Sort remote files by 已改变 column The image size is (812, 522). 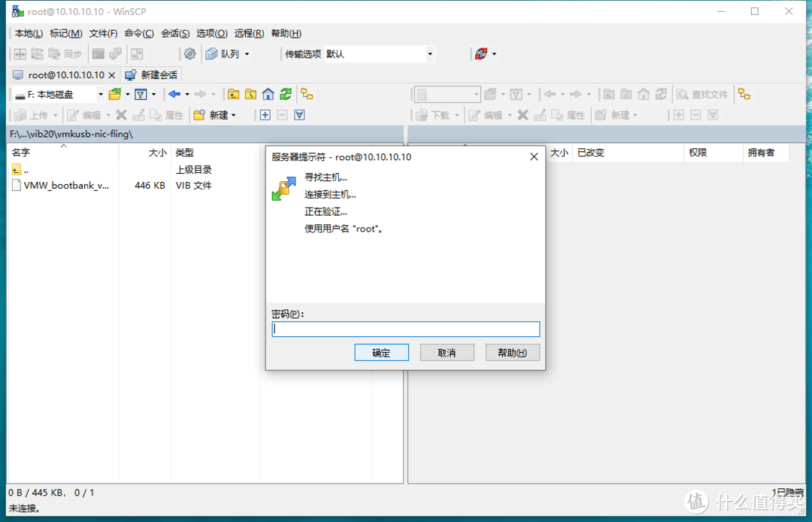(x=628, y=153)
